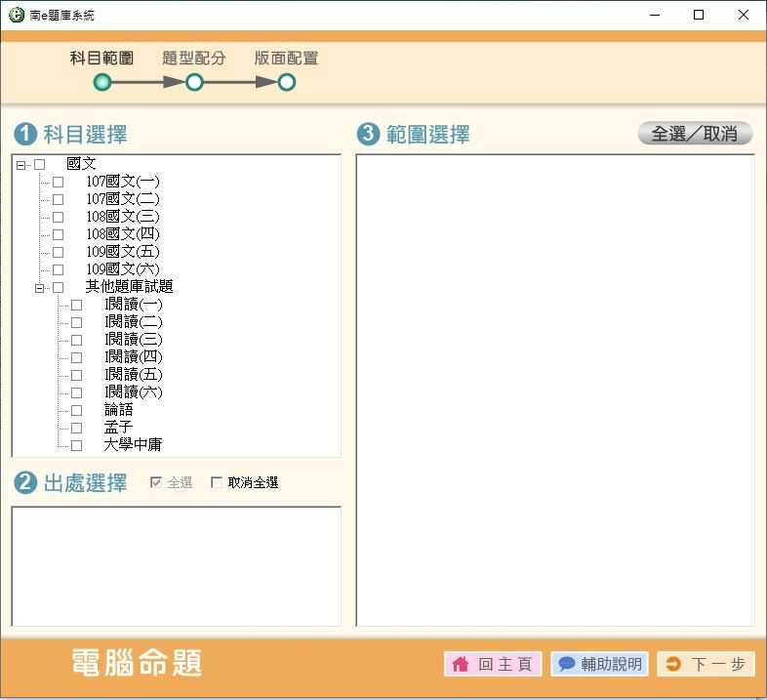
Task: Collapse the 其他題庫試題 tree node
Action: pos(39,288)
